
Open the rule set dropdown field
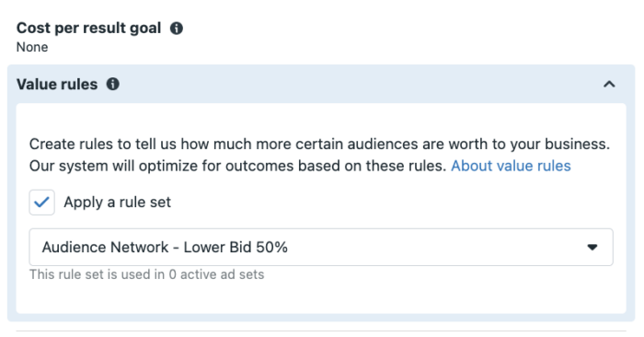pyautogui.click(x=321, y=247)
